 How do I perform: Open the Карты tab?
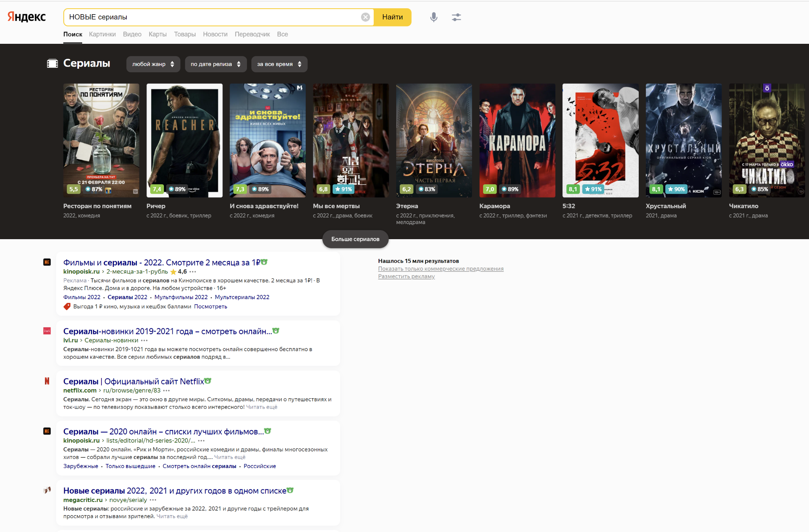coord(158,34)
